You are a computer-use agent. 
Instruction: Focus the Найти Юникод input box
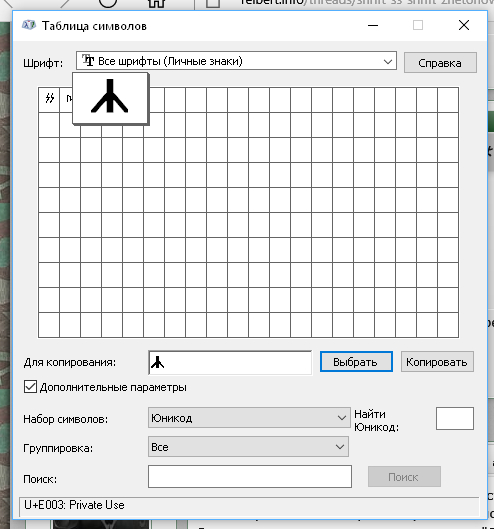pos(455,418)
